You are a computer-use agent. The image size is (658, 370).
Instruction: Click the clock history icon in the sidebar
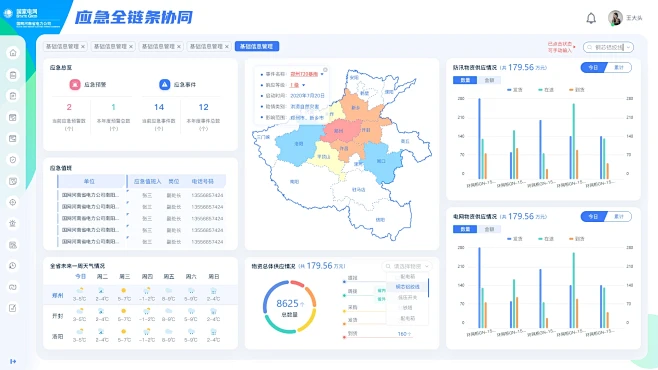pos(13,266)
